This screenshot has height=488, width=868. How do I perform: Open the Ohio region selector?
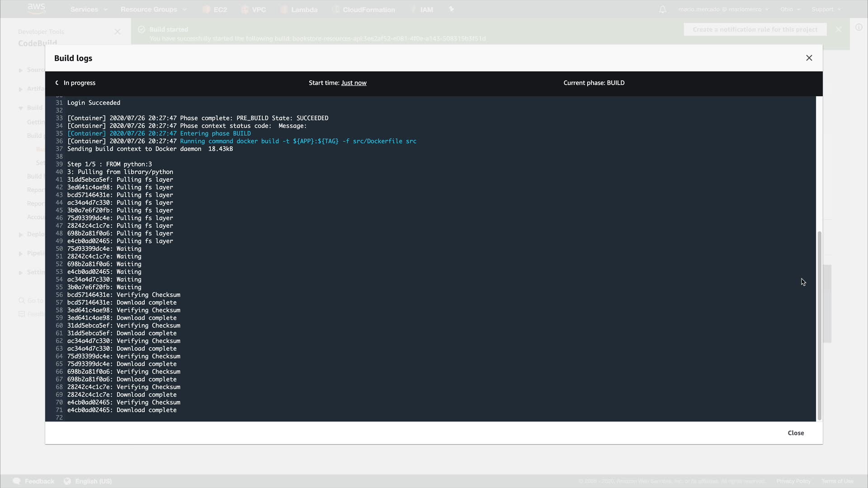click(790, 9)
